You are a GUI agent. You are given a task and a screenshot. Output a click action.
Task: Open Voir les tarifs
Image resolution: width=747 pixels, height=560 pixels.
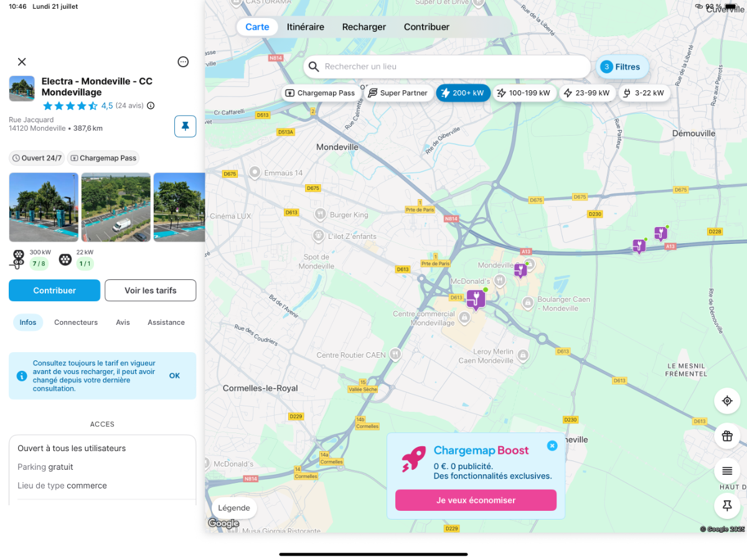[x=151, y=291]
